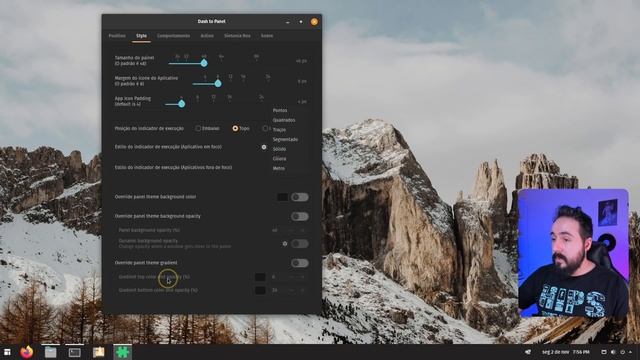
Task: Choose Sólido in the style dropdown
Action: (x=280, y=149)
